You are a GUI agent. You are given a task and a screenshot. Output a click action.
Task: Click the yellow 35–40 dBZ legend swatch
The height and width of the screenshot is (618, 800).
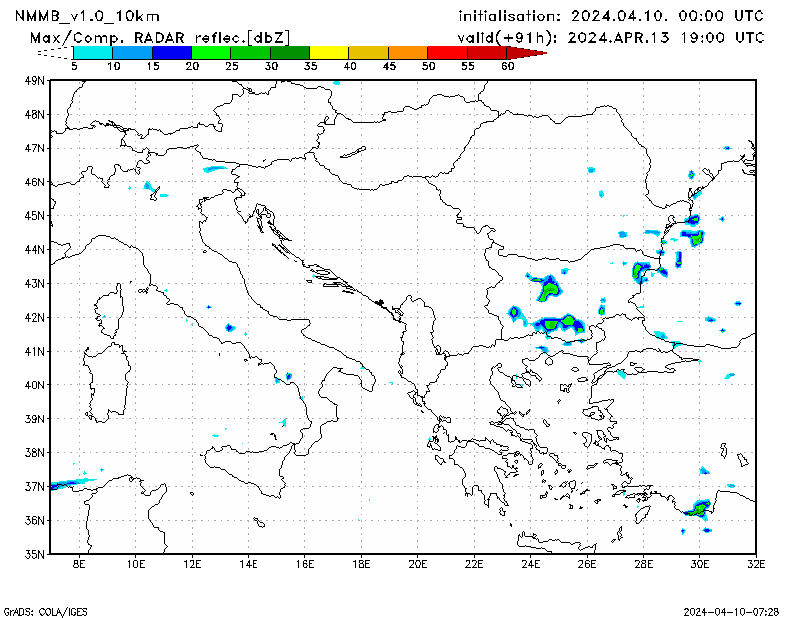329,52
